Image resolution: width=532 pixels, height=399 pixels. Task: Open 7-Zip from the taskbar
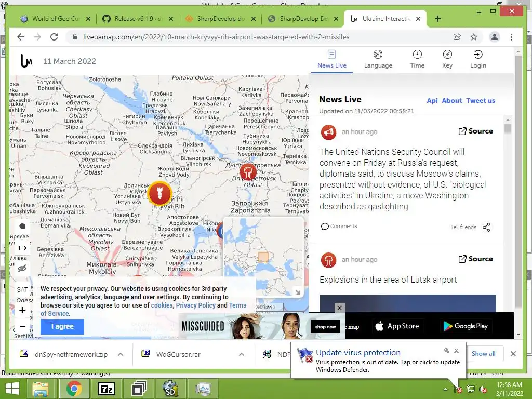[106, 389]
